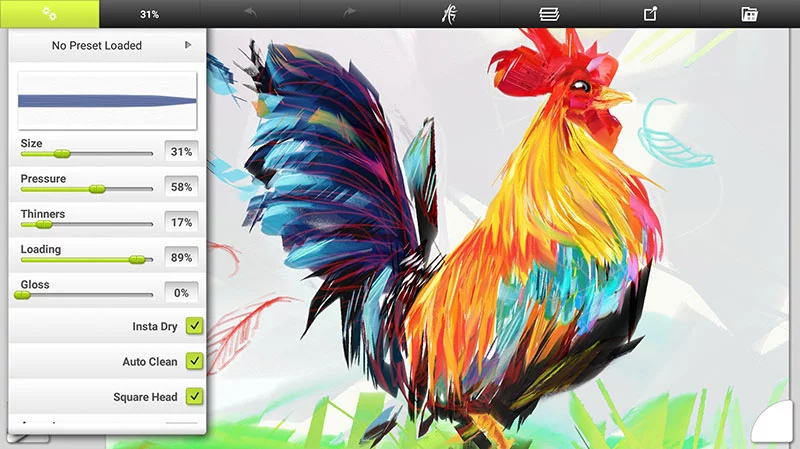The width and height of the screenshot is (800, 449).
Task: Click the Size percentage value box
Action: tap(181, 152)
